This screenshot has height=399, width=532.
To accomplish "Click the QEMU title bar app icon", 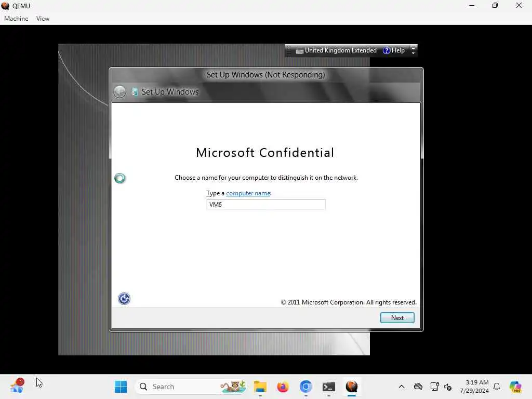I will [x=5, y=6].
